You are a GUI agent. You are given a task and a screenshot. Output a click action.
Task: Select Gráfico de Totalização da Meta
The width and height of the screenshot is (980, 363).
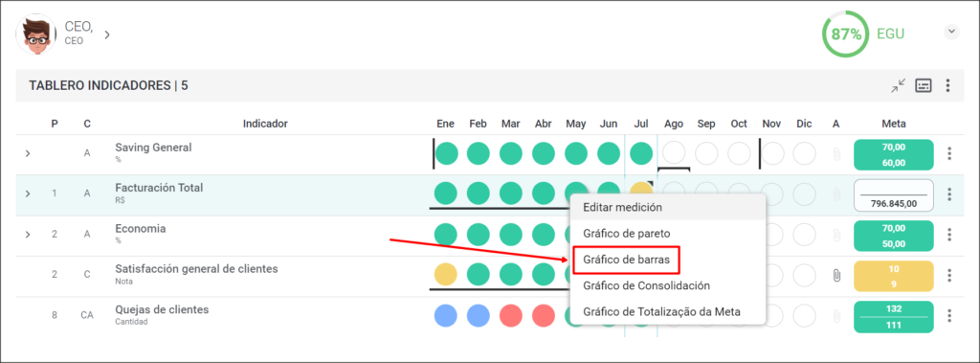coord(667,311)
